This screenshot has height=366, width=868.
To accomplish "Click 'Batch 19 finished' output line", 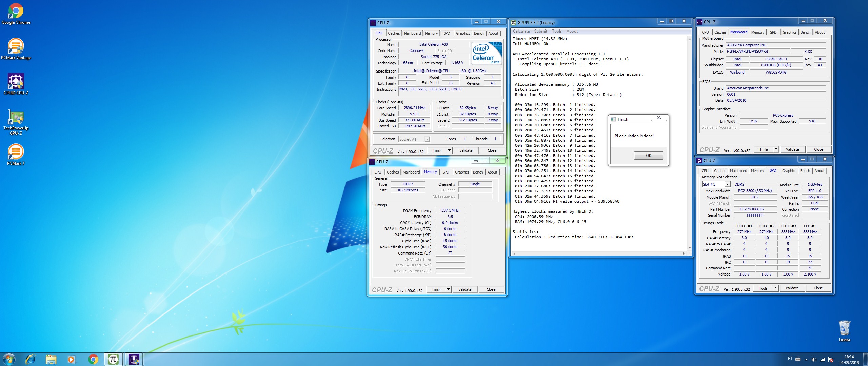I will [555, 196].
